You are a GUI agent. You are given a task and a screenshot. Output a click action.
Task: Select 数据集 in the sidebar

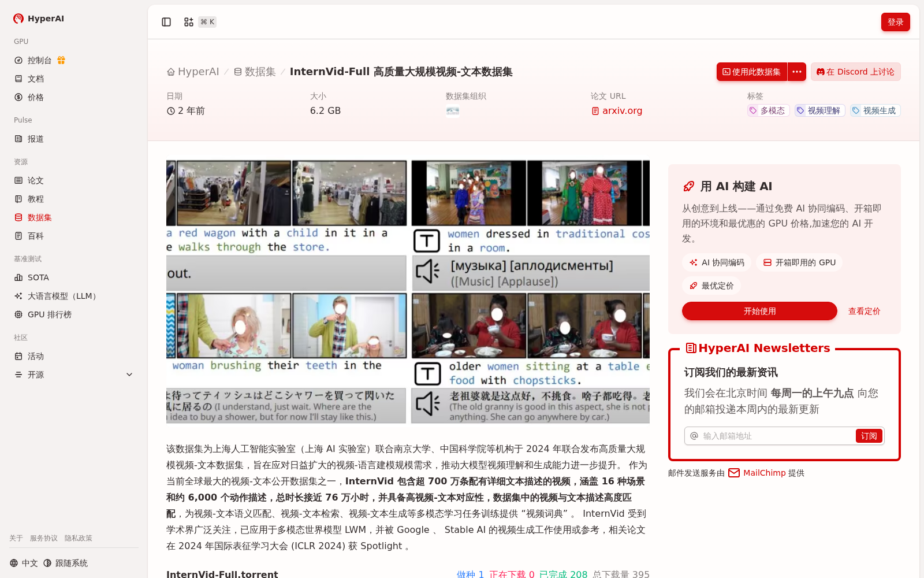[74, 217]
